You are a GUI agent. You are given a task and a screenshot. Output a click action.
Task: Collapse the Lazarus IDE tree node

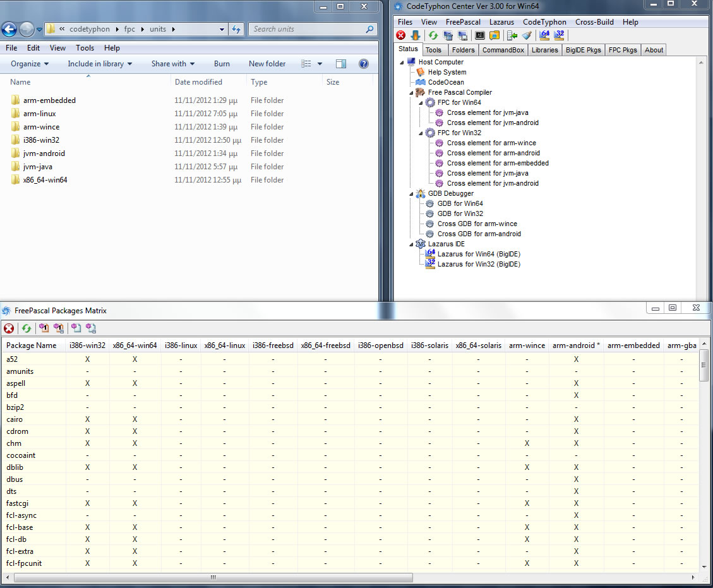(411, 244)
